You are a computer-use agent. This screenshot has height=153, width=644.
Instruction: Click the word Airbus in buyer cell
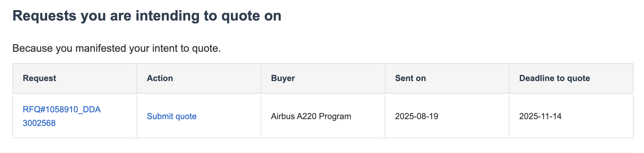[x=283, y=116]
